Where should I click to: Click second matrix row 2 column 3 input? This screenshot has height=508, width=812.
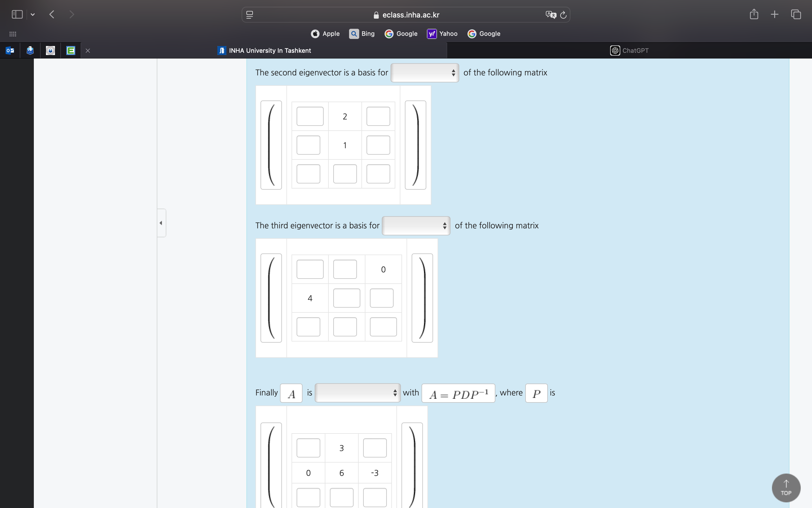click(378, 145)
